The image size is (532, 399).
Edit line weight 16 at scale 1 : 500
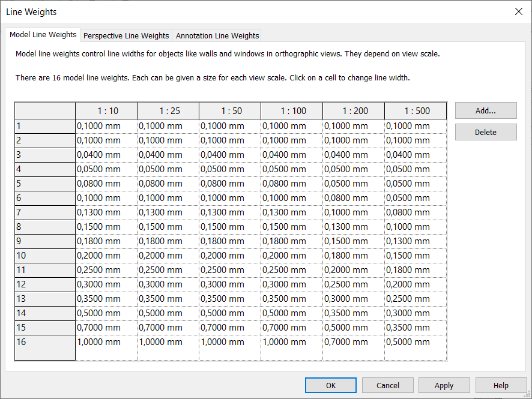[x=415, y=342]
